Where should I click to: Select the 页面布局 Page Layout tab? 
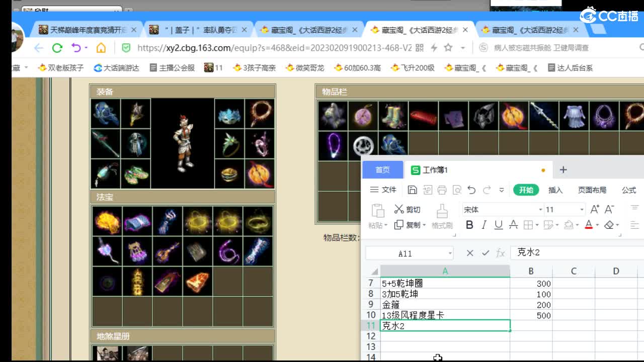click(592, 190)
